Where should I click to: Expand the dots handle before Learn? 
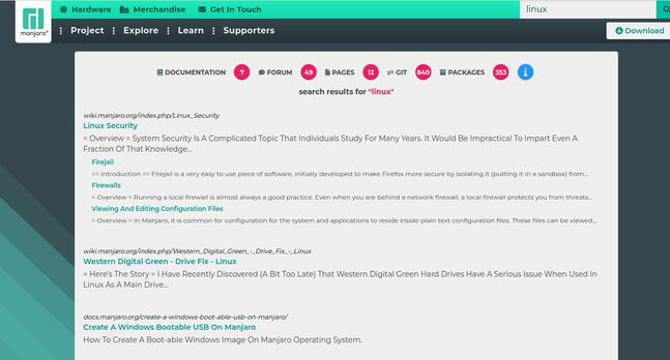(x=168, y=31)
